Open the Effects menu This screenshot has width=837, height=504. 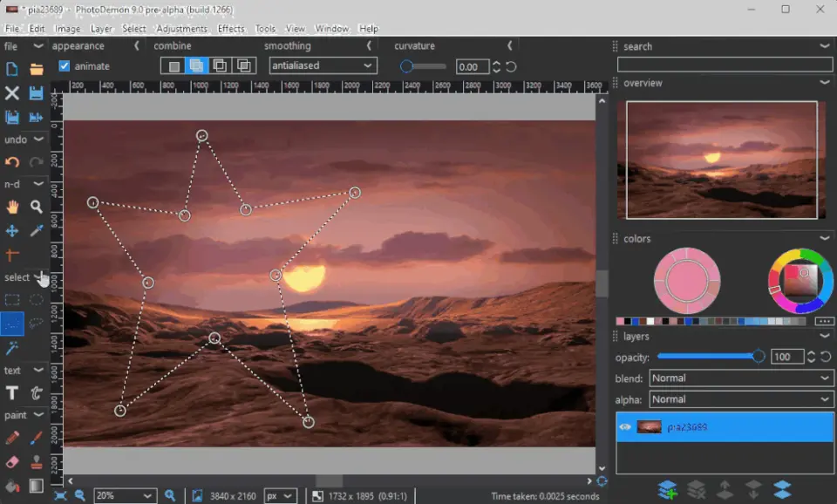pyautogui.click(x=230, y=28)
